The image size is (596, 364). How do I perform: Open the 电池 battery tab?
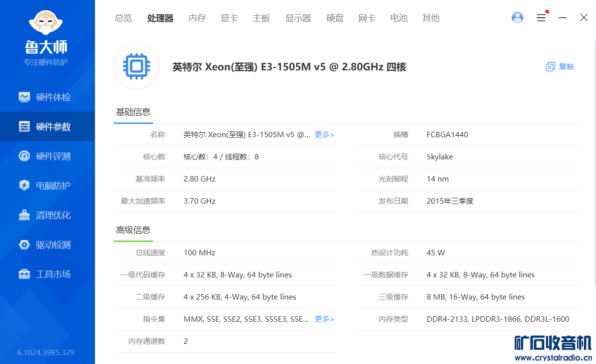(399, 18)
